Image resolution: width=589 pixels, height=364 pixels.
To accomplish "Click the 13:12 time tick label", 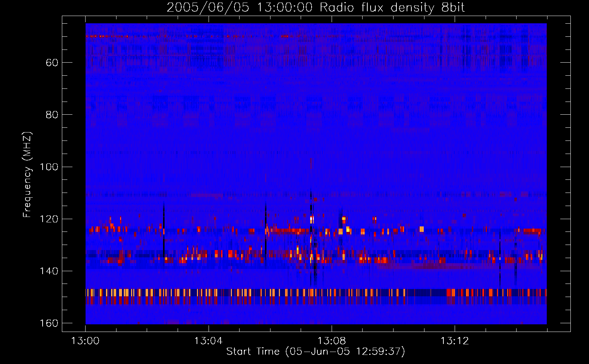I will click(x=455, y=341).
